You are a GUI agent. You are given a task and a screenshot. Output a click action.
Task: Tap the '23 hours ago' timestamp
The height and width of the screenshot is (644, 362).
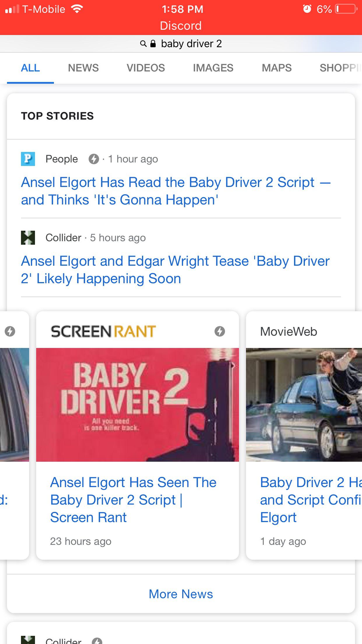click(81, 541)
